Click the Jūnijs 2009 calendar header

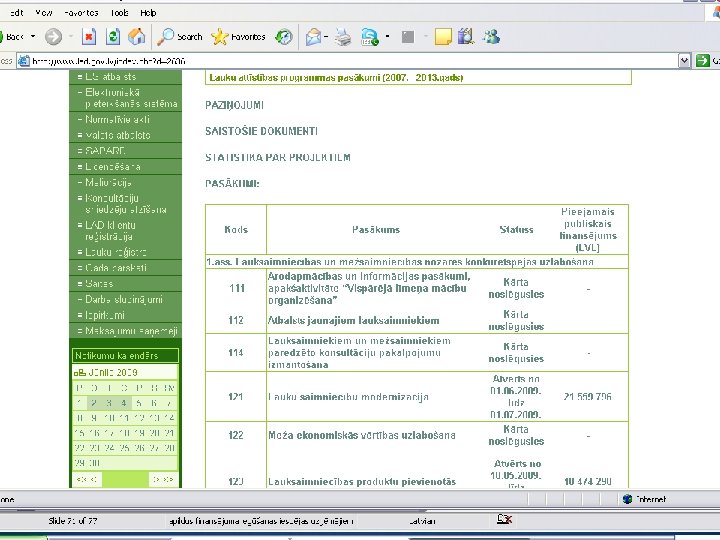pos(112,372)
